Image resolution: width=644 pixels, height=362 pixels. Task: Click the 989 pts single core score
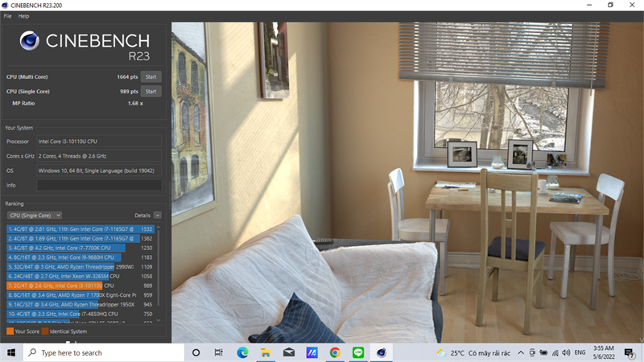129,92
